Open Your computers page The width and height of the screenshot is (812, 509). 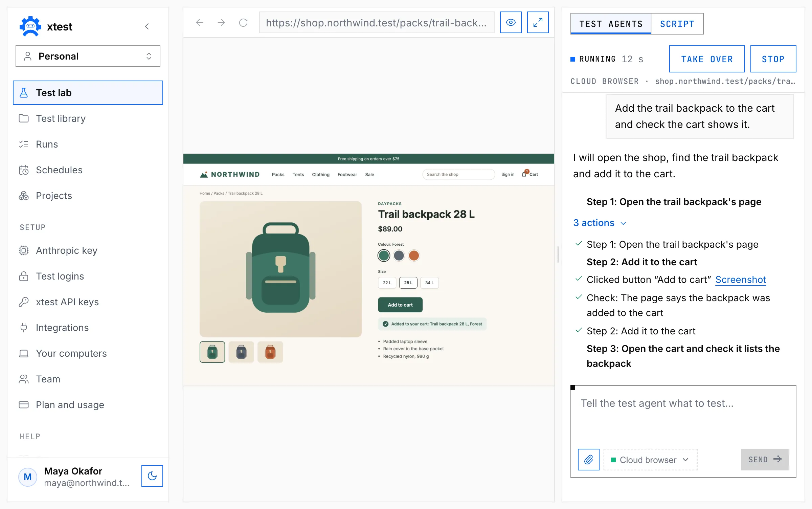[x=88, y=353]
